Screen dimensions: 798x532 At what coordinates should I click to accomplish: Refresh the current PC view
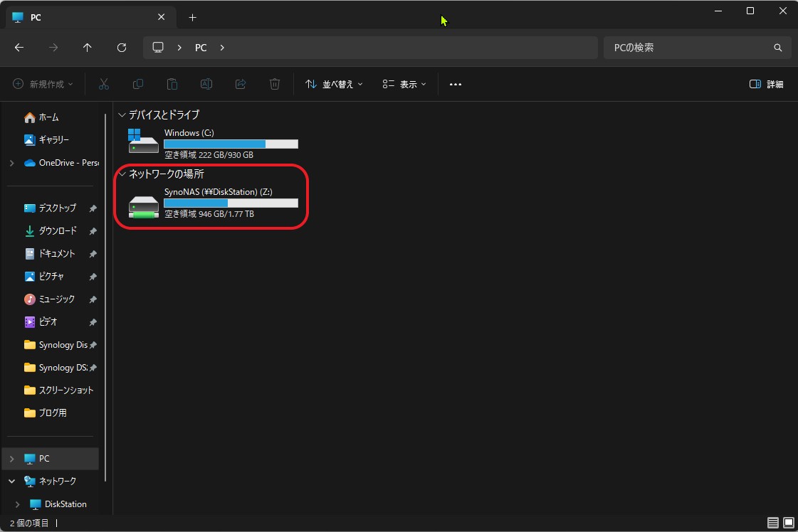122,48
